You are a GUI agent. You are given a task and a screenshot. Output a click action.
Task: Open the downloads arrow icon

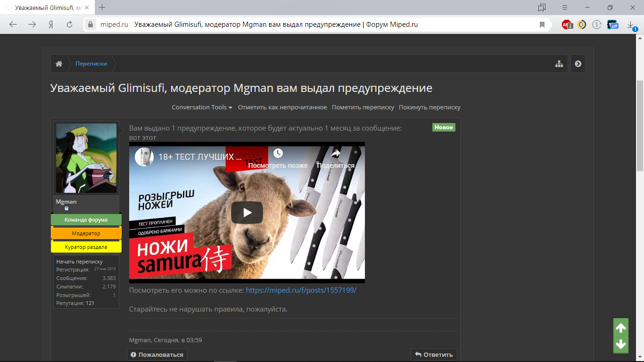pyautogui.click(x=631, y=25)
